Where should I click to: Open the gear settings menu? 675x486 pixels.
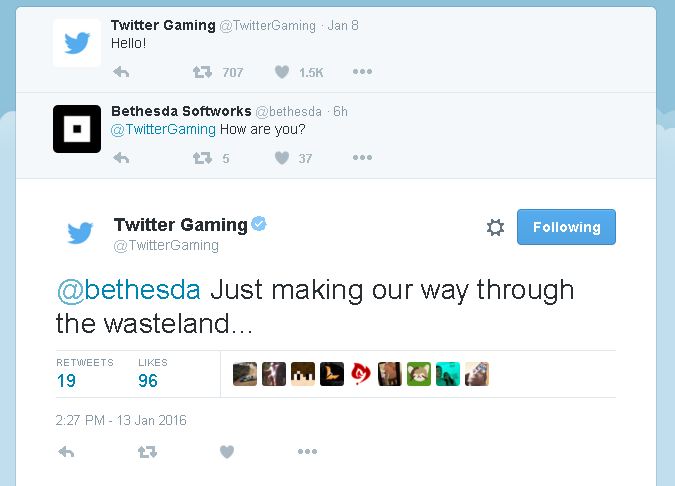coord(495,228)
